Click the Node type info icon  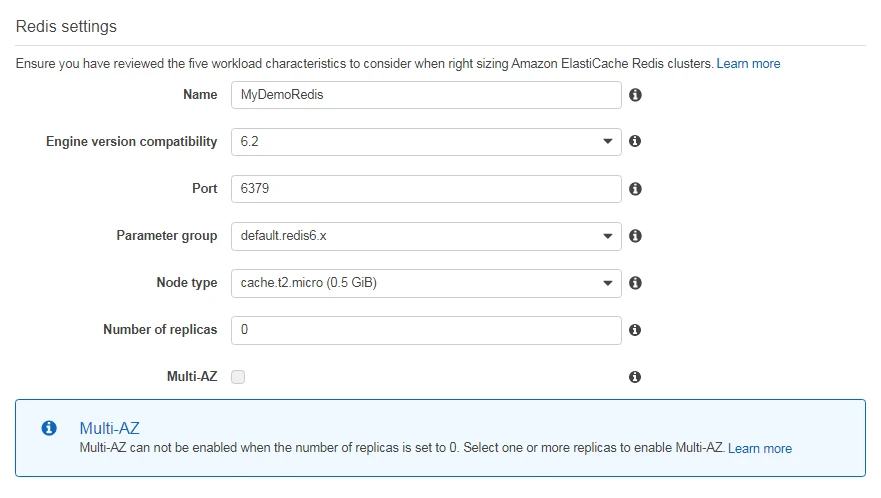point(635,283)
